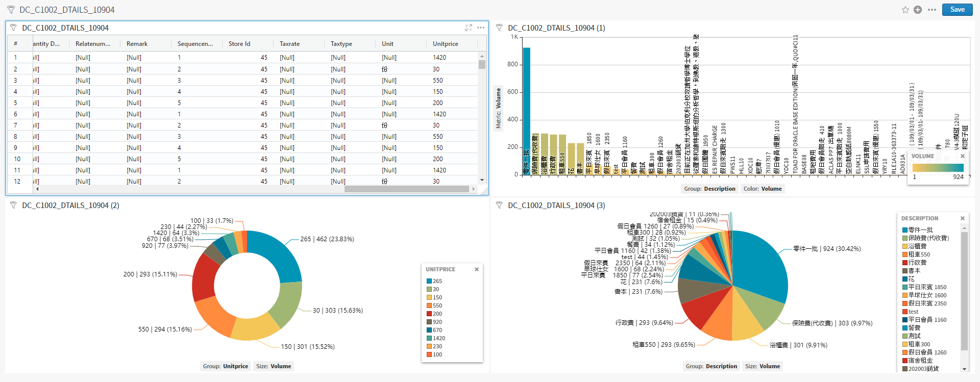The width and height of the screenshot is (980, 382).
Task: Mark dashboard as favorite with star icon
Action: (x=905, y=10)
